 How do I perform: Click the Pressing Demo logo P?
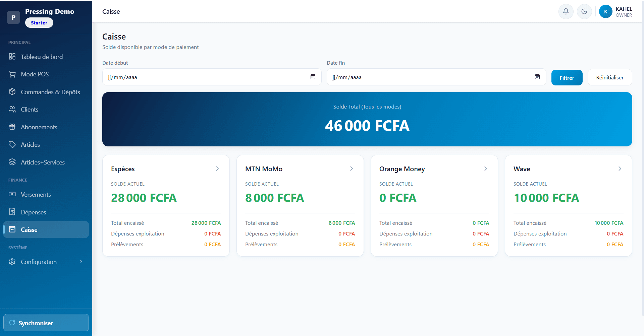click(x=13, y=17)
